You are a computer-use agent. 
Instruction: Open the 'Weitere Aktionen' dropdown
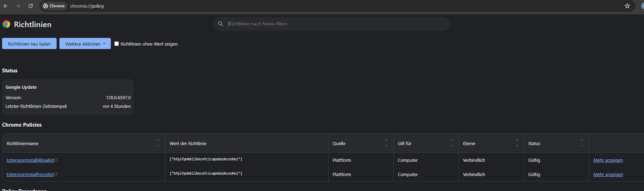click(x=85, y=44)
